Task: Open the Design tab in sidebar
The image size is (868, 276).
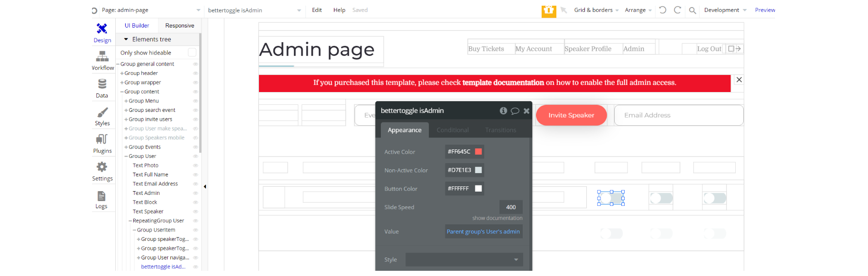Action: 102,33
